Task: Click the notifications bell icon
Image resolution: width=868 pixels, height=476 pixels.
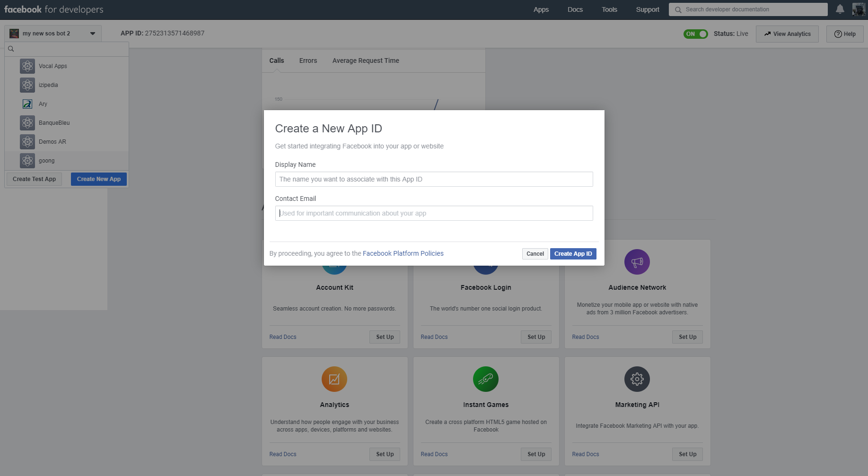Action: (x=840, y=9)
